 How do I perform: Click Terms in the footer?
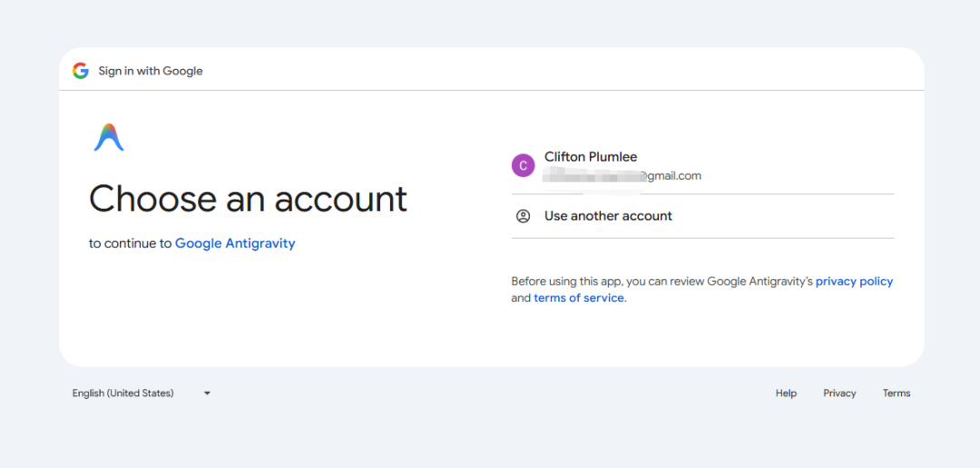(897, 394)
